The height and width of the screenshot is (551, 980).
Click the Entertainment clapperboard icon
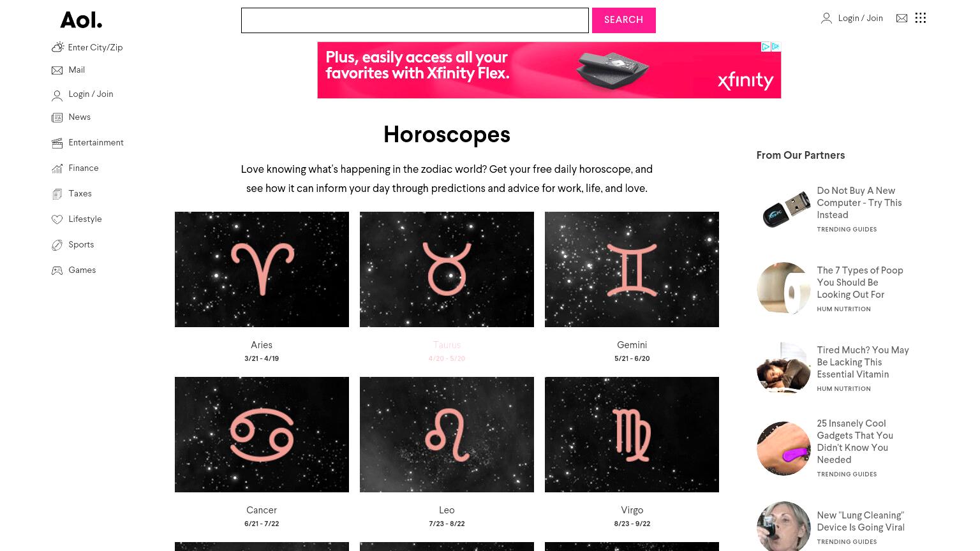click(57, 143)
